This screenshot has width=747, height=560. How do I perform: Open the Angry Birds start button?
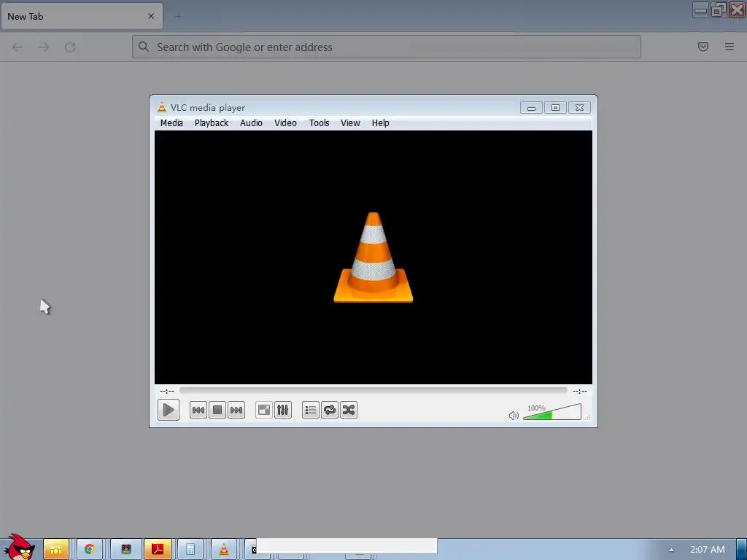click(18, 547)
